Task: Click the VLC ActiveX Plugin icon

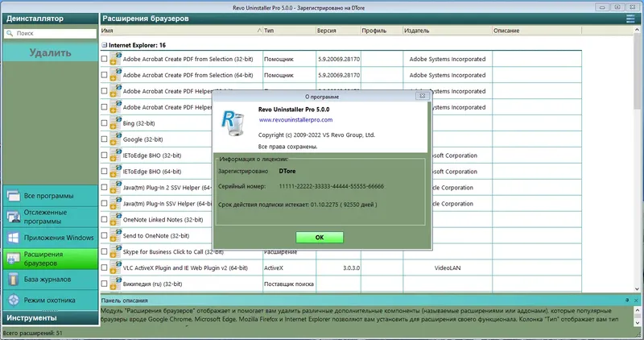Action: click(x=115, y=267)
